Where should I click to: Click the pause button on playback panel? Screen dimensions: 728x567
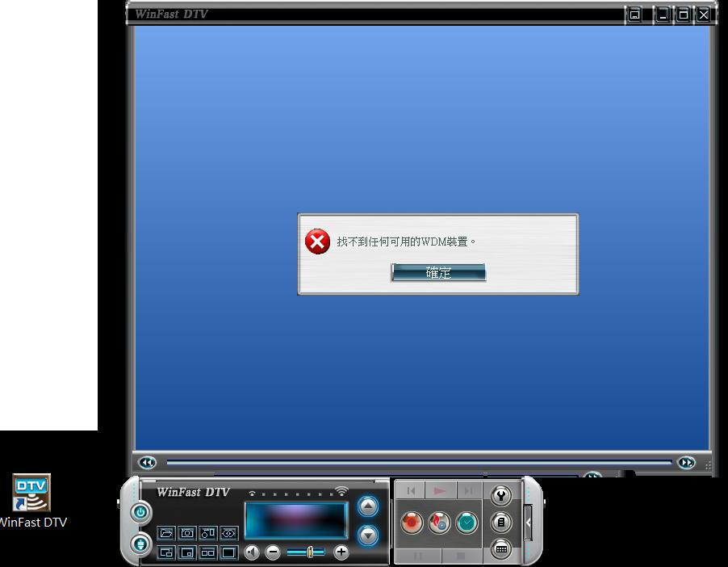418,556
